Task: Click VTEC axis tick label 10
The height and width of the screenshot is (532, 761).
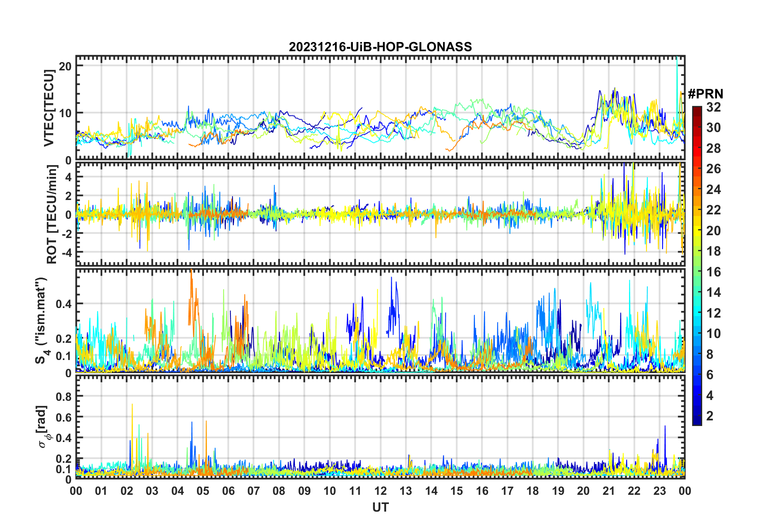Action: coord(65,114)
